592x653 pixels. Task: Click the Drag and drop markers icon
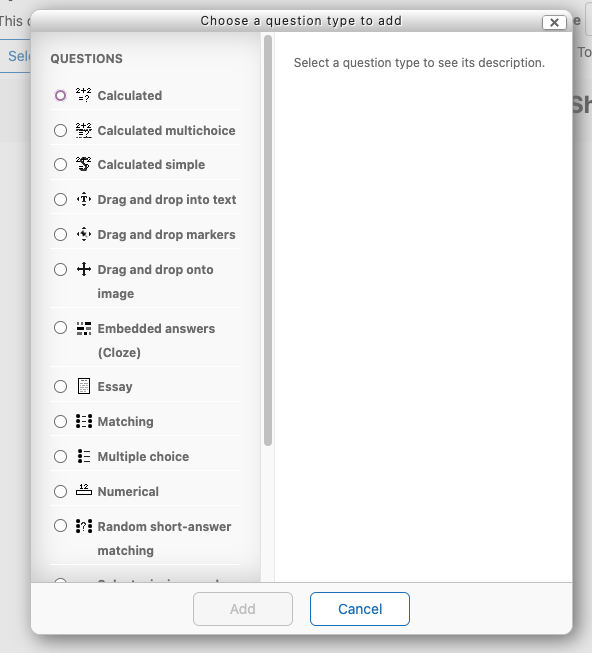pos(84,234)
